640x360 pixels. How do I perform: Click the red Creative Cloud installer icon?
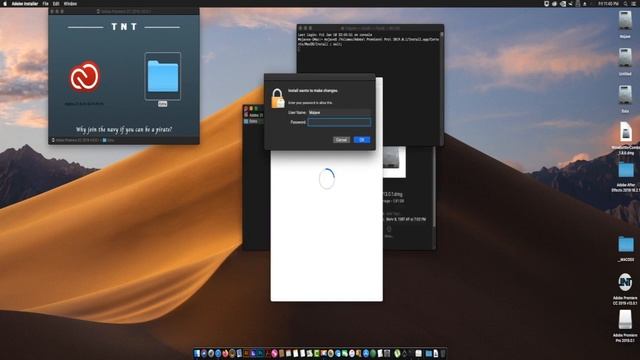(84, 76)
